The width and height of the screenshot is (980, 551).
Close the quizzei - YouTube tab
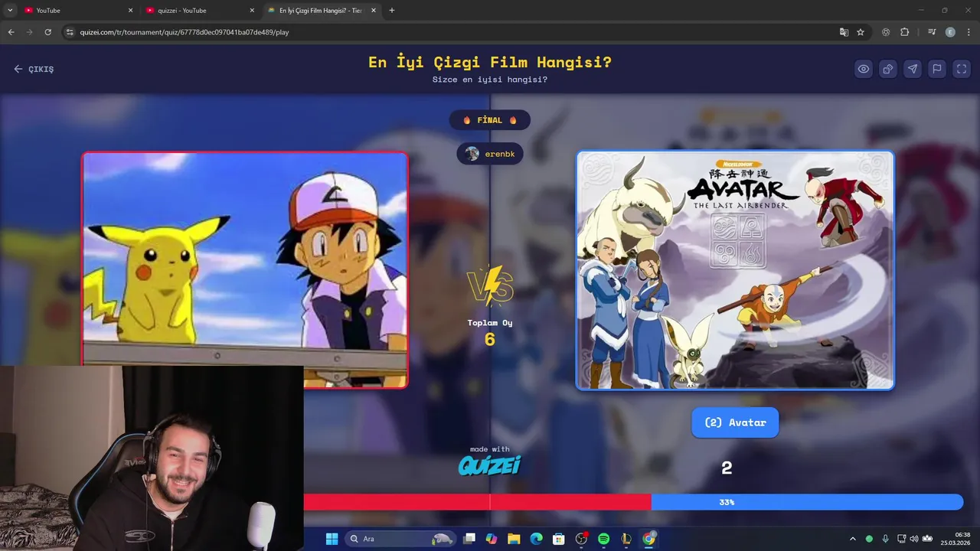pyautogui.click(x=252, y=11)
